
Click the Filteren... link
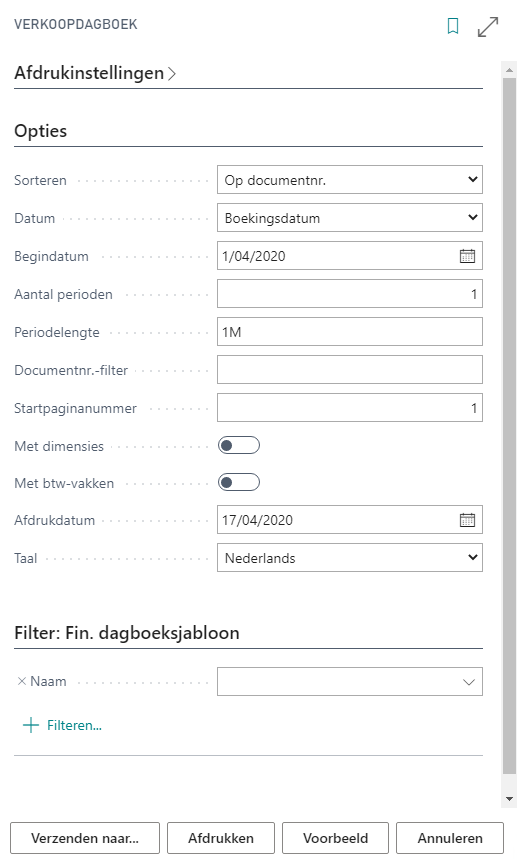(74, 725)
